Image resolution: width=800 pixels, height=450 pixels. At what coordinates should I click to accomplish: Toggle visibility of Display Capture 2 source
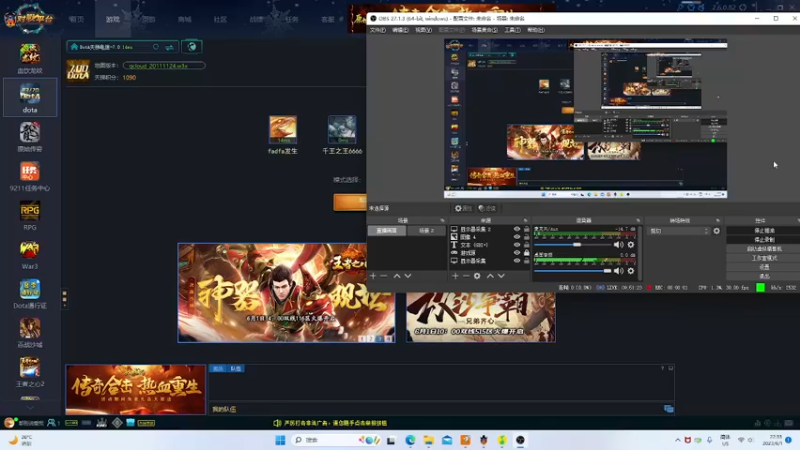[517, 229]
